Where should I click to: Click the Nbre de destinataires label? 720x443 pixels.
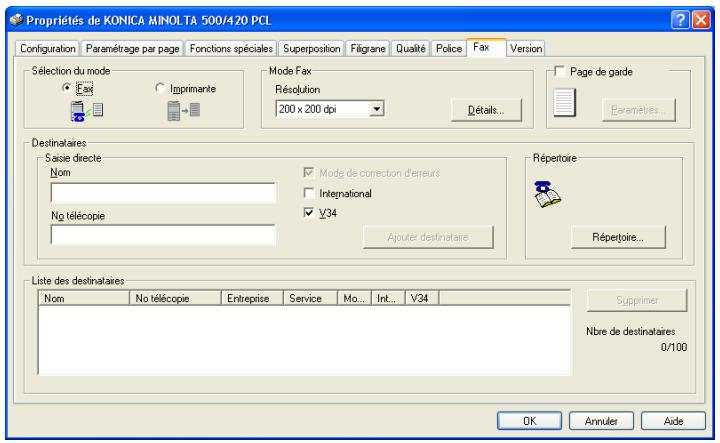[630, 331]
